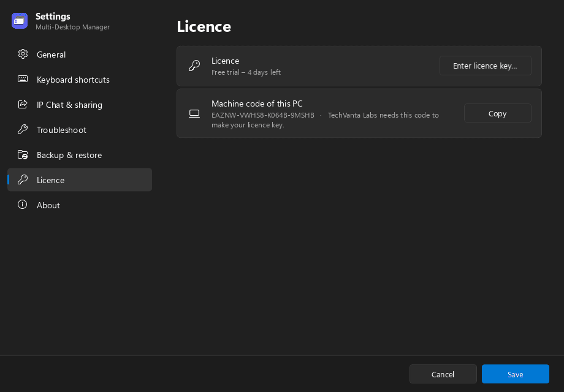This screenshot has width=564, height=392.
Task: Click Enter licence key button
Action: (486, 66)
